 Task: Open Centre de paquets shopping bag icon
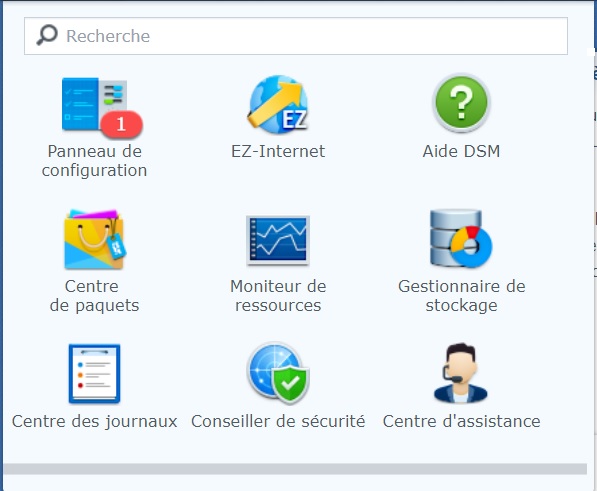95,239
